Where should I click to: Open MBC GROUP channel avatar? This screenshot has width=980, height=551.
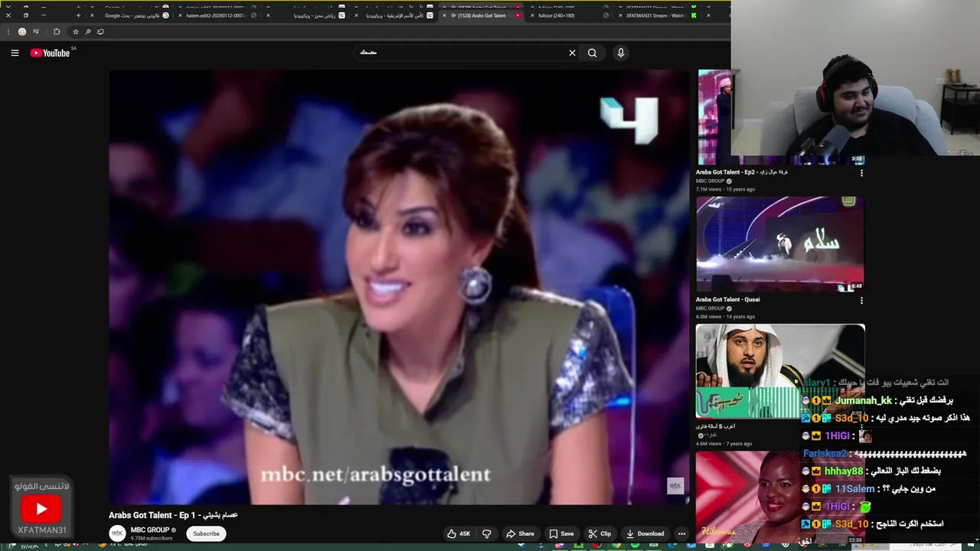pos(117,533)
